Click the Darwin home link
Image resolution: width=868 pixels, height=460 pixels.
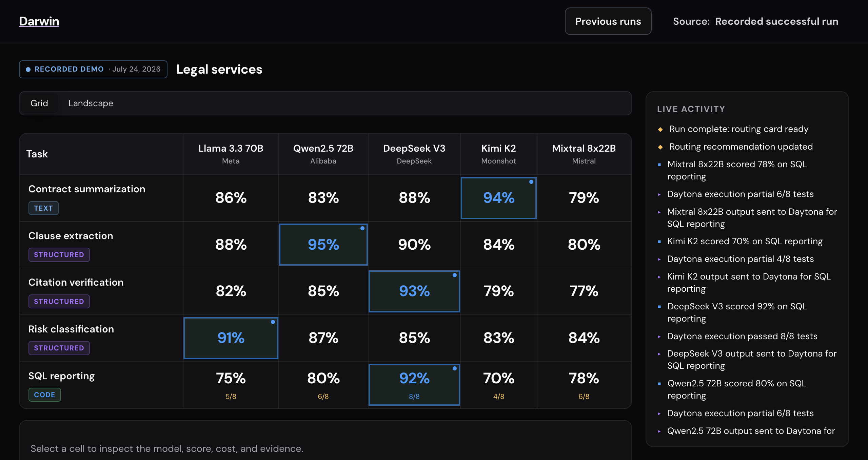[x=39, y=21]
